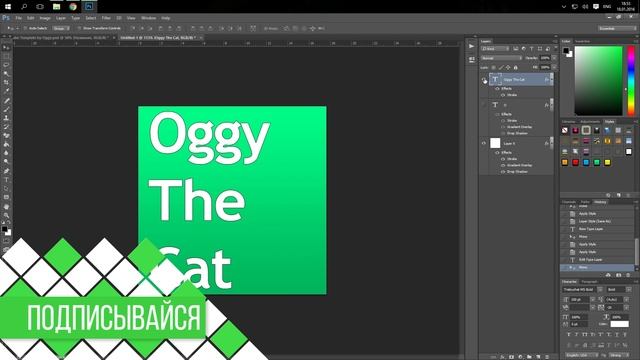Select the Crop tool

(x=6, y=82)
